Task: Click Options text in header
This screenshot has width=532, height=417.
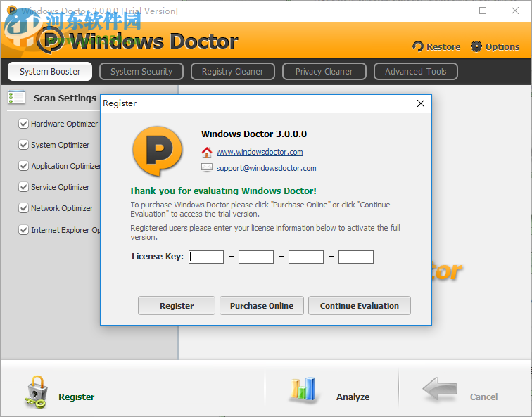Action: (502, 47)
